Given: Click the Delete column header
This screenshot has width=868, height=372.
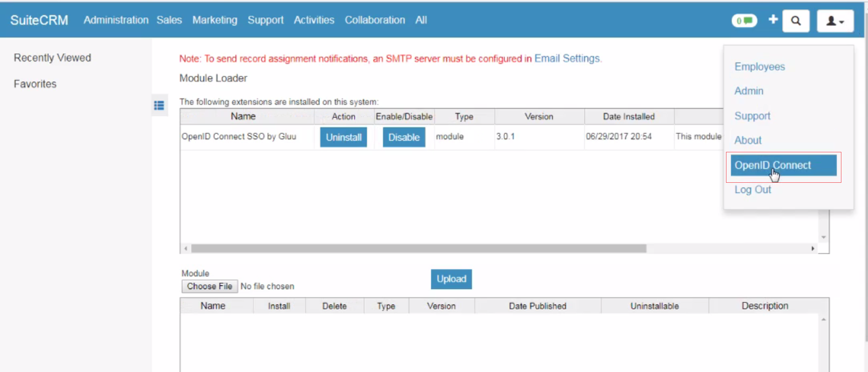Looking at the screenshot, I should click(x=334, y=306).
